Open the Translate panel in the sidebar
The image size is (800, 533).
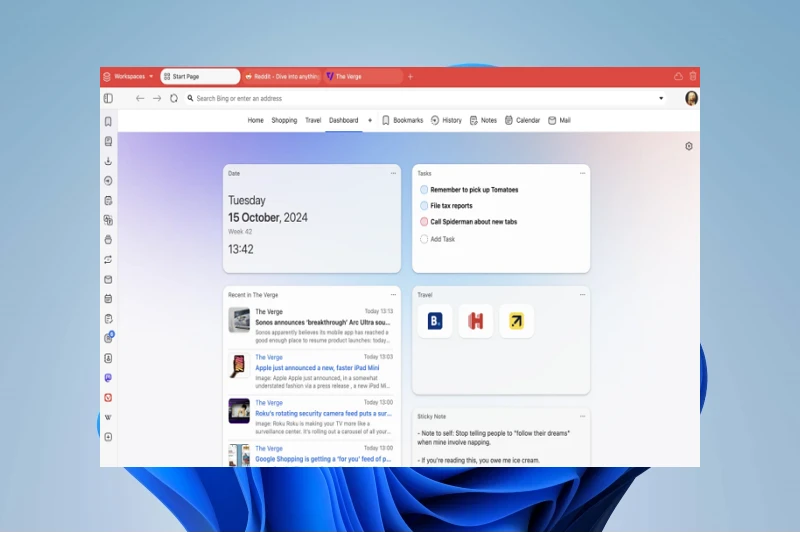click(x=108, y=220)
